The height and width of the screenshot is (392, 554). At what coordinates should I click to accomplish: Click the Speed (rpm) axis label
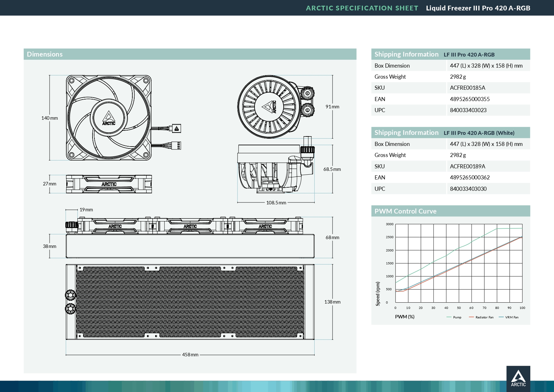click(378, 294)
